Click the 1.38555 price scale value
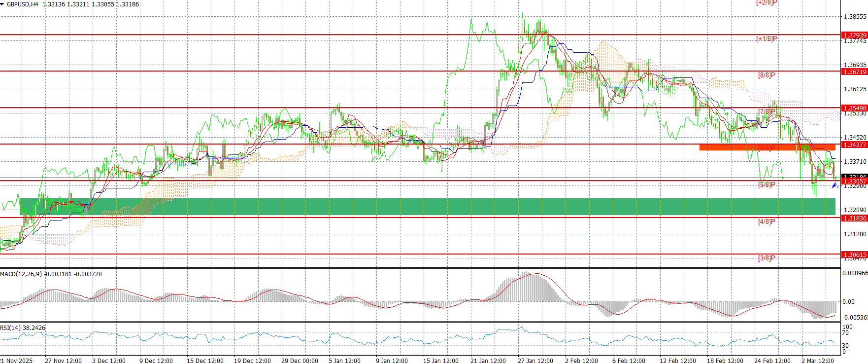This screenshot has height=364, width=868. [855, 16]
